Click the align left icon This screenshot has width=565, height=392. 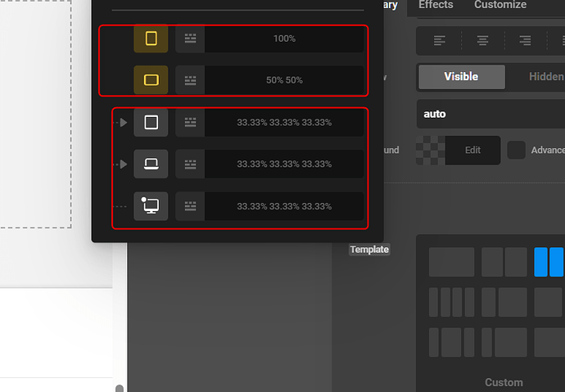440,40
